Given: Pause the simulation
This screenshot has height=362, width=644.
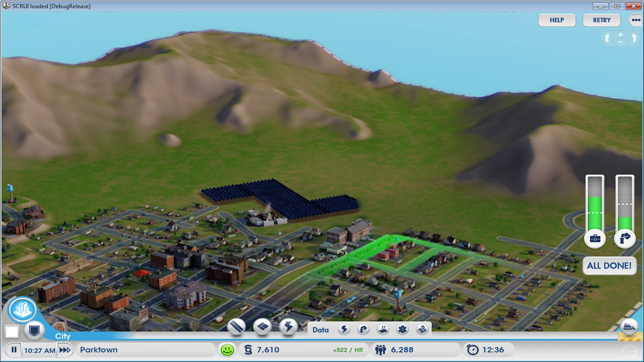Looking at the screenshot, I should click(14, 350).
